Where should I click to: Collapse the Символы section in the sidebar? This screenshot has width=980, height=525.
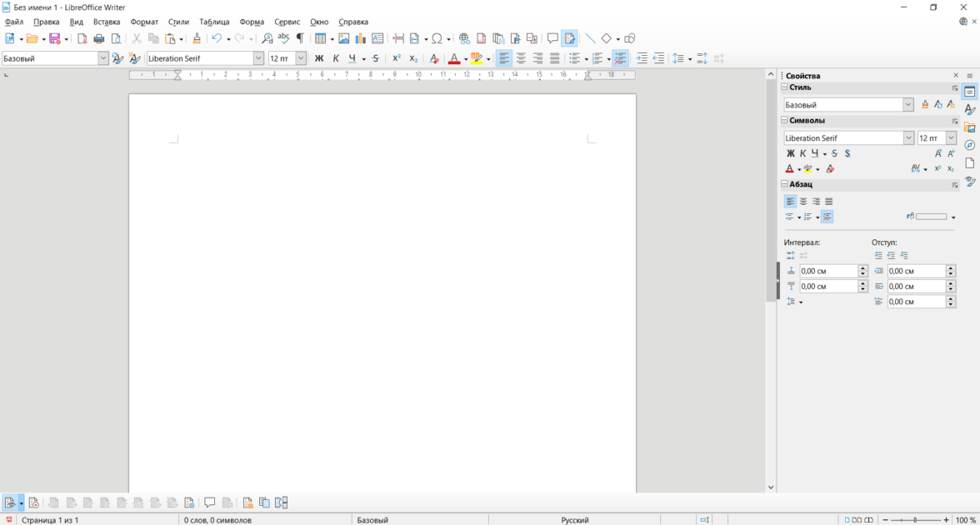pos(784,121)
